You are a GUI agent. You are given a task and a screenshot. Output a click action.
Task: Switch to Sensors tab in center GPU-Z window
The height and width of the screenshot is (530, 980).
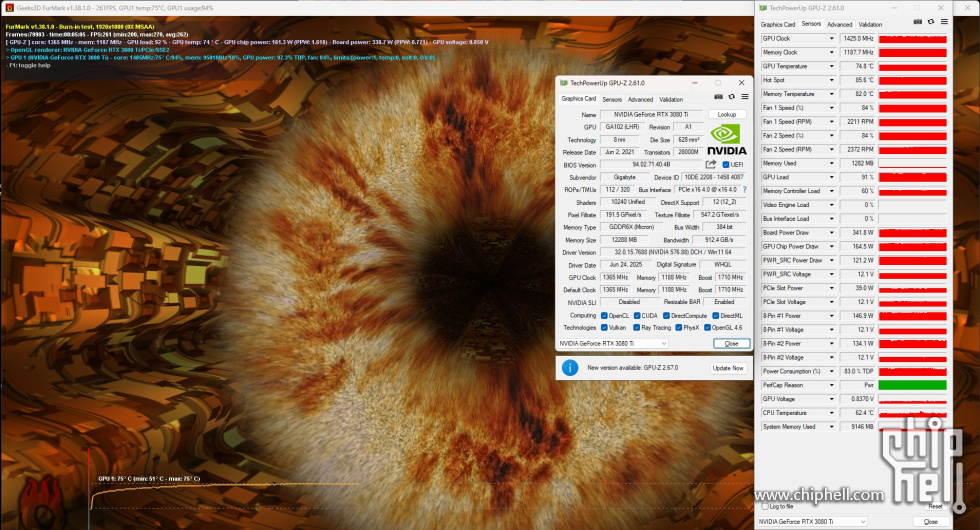[612, 99]
